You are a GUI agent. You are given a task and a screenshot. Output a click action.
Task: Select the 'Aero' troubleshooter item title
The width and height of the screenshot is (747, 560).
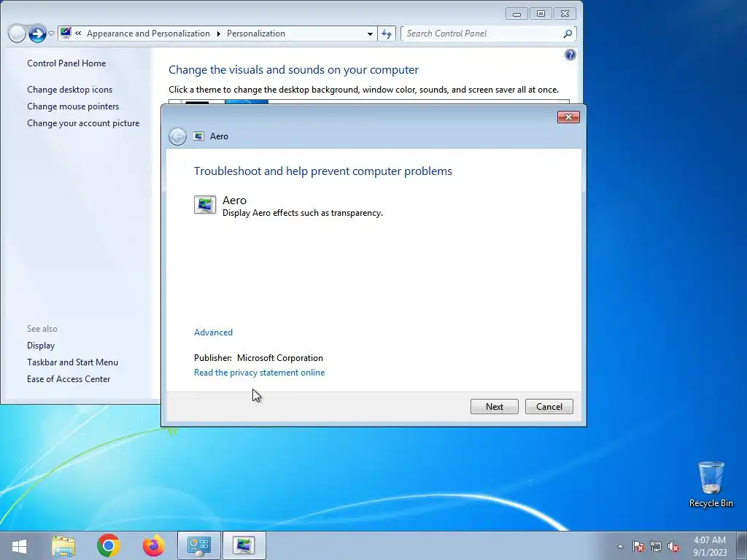pos(234,200)
